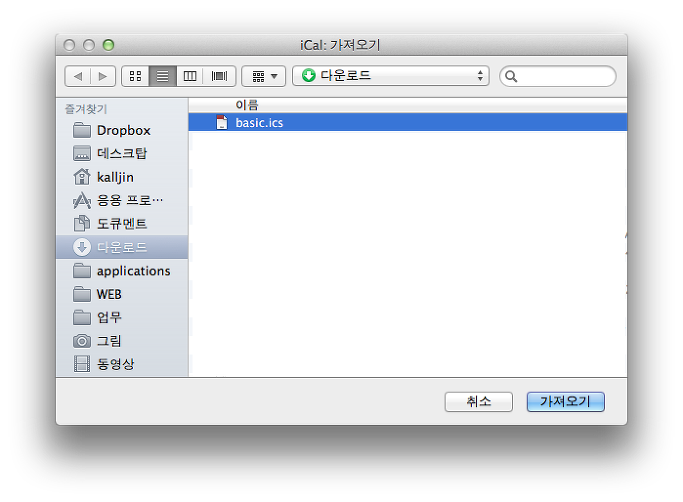The height and width of the screenshot is (502, 683).
Task: Open applications folder in sidebar
Action: [122, 271]
